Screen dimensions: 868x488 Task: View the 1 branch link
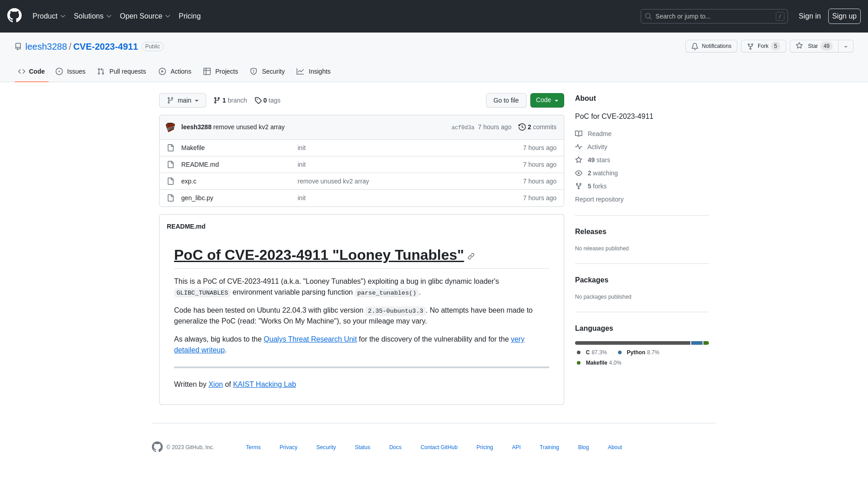[x=230, y=100]
